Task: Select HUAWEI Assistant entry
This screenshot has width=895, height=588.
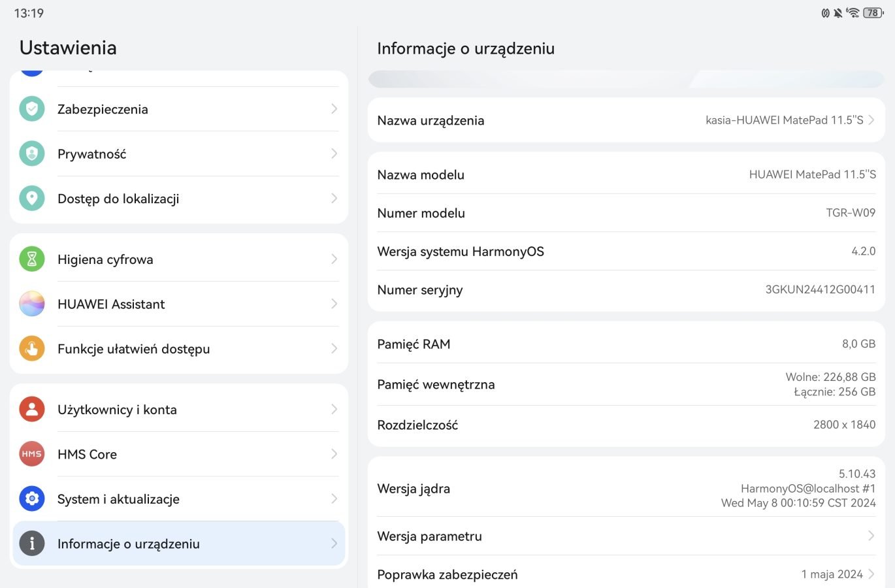Action: tap(179, 304)
